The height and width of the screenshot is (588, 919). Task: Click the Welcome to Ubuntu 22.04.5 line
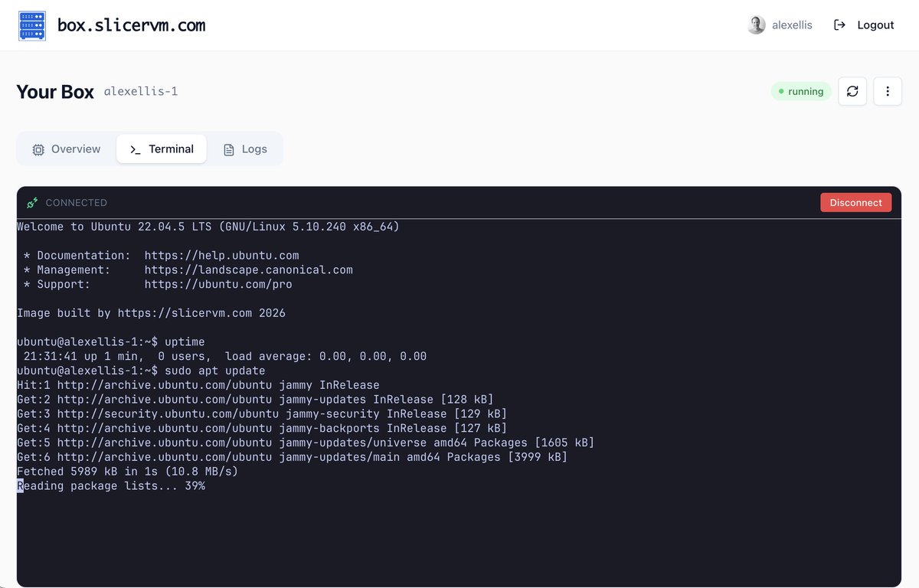click(208, 227)
